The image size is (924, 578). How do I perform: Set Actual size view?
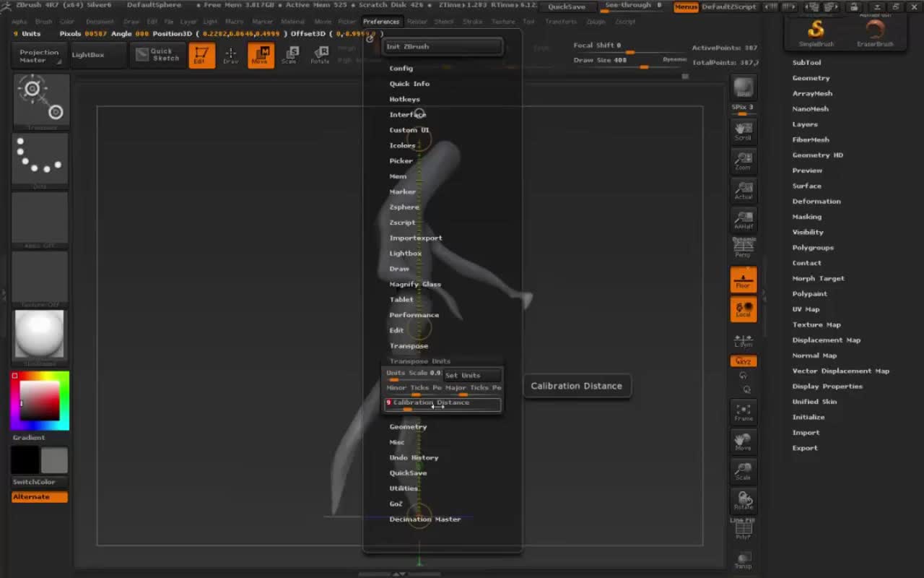tap(743, 190)
